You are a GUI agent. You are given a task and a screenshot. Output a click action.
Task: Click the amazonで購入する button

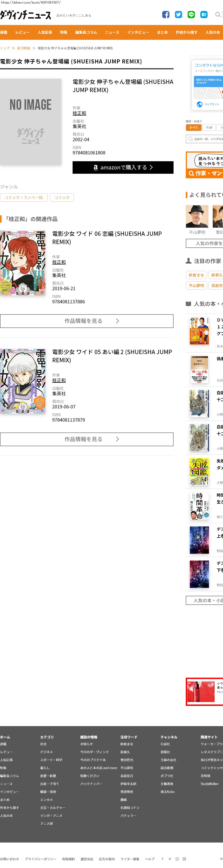coord(123,167)
